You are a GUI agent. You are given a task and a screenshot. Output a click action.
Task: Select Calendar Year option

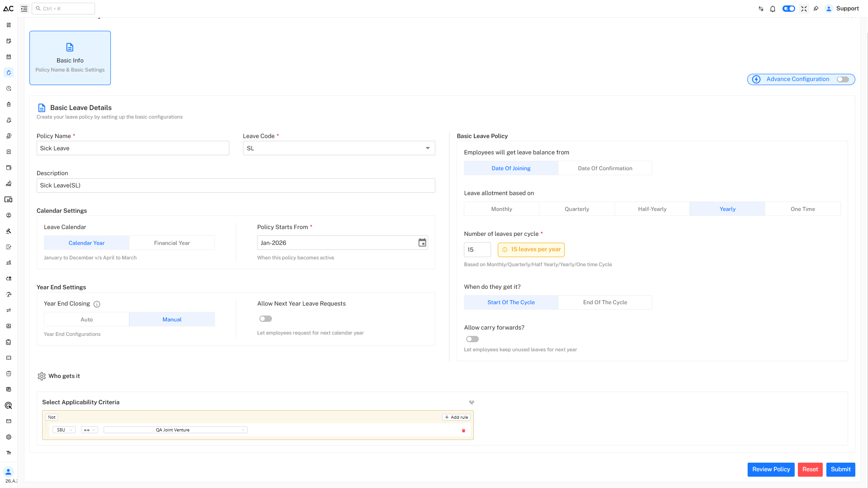(x=86, y=243)
